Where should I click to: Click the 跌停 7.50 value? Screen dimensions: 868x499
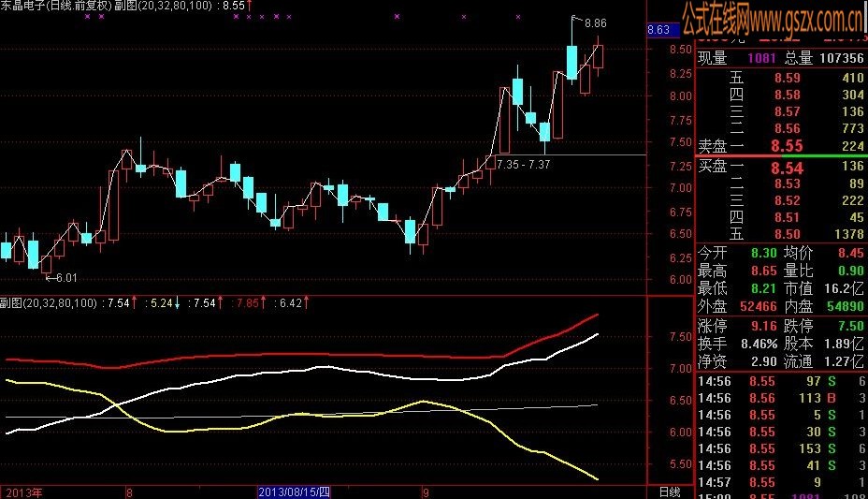(x=851, y=326)
